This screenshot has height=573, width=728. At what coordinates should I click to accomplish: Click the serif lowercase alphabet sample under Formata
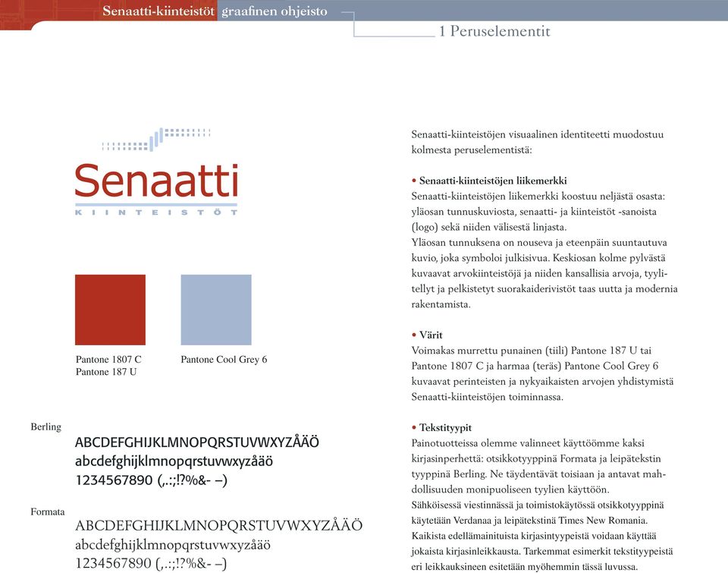tap(173, 545)
